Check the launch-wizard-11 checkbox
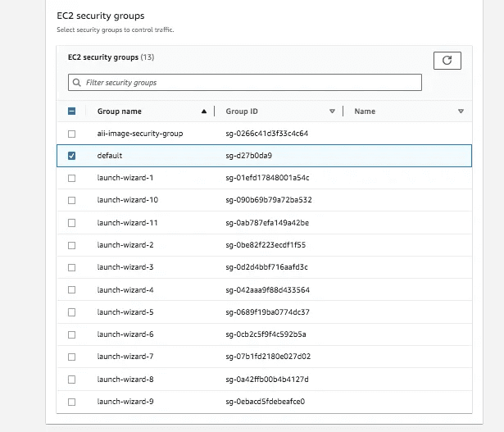The image size is (504, 432). point(71,223)
